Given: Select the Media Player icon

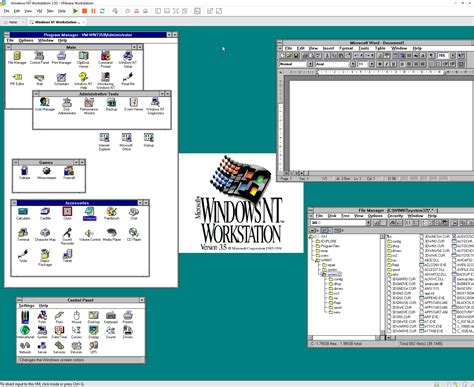Looking at the screenshot, I should [112, 235].
